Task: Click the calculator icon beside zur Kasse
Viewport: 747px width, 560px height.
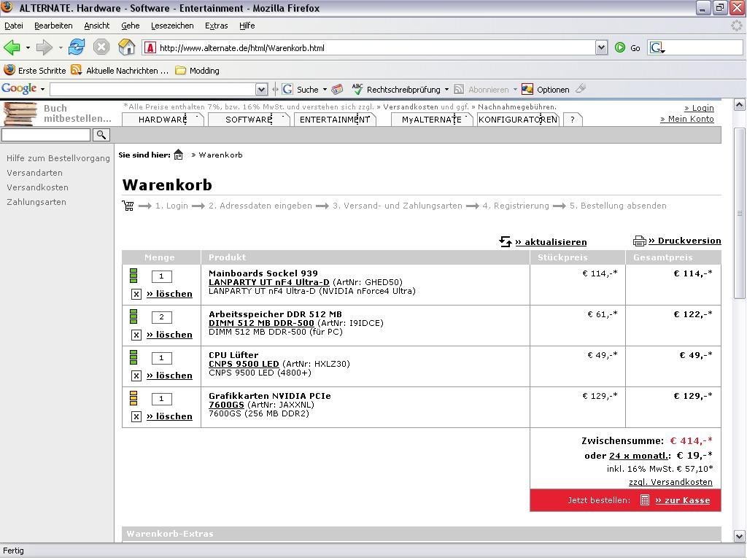Action: tap(645, 500)
